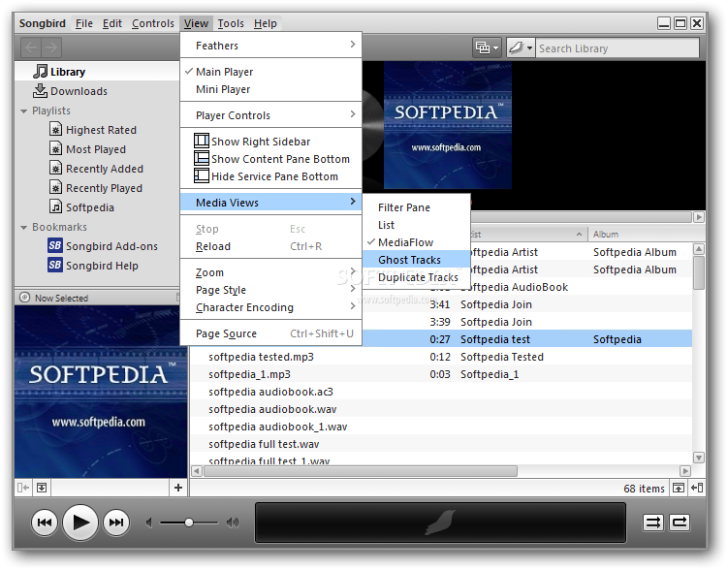Click the Highest Rated smart playlist icon

tap(55, 130)
